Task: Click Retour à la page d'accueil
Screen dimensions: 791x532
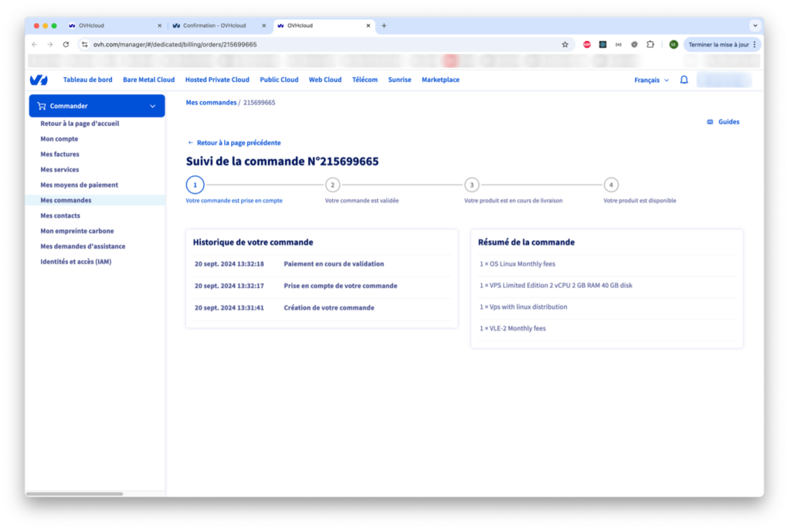Action: click(80, 124)
